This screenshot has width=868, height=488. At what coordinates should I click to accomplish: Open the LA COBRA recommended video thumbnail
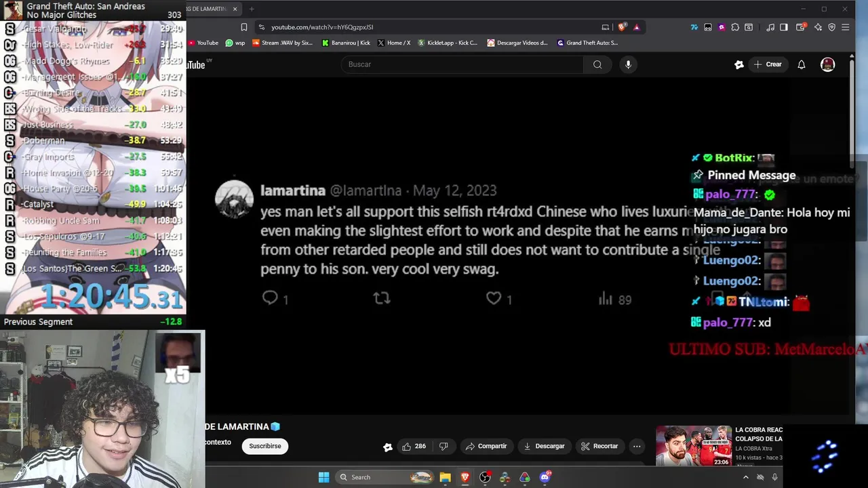(x=694, y=446)
